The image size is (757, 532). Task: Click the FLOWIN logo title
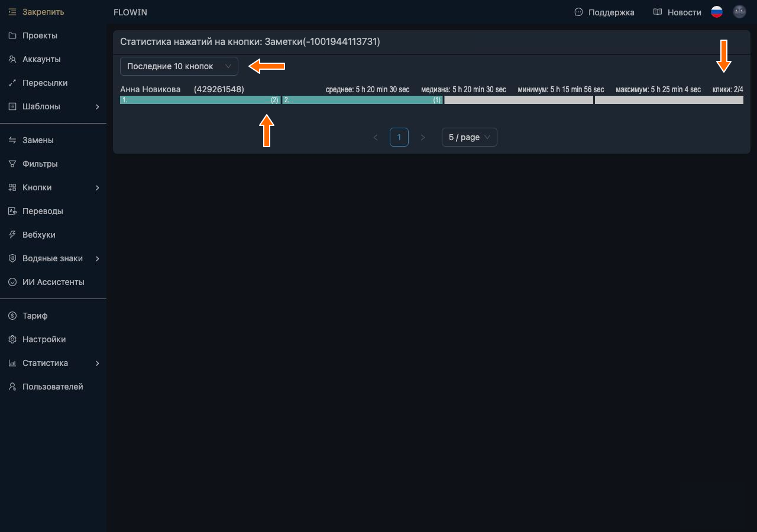(130, 12)
